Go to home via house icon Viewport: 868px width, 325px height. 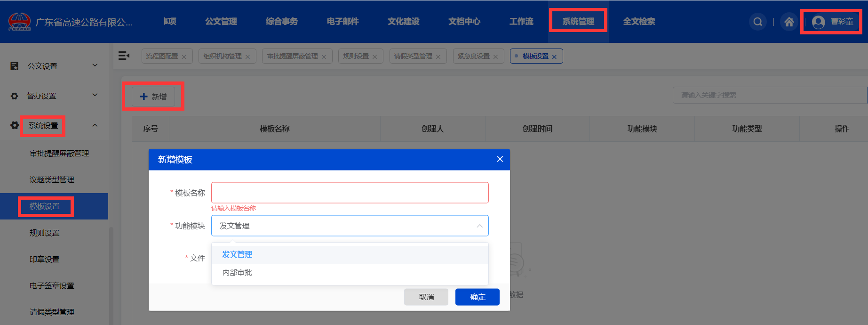click(789, 22)
